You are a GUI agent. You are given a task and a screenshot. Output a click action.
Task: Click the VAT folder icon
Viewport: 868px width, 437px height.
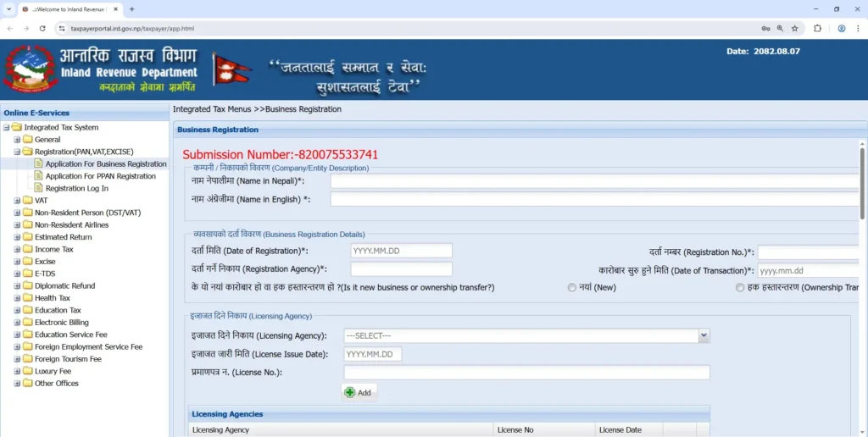[x=28, y=200]
